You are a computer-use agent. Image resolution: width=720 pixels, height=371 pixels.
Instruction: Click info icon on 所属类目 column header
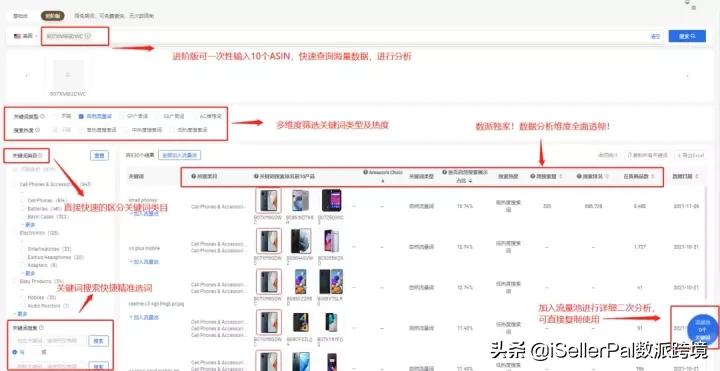point(193,176)
